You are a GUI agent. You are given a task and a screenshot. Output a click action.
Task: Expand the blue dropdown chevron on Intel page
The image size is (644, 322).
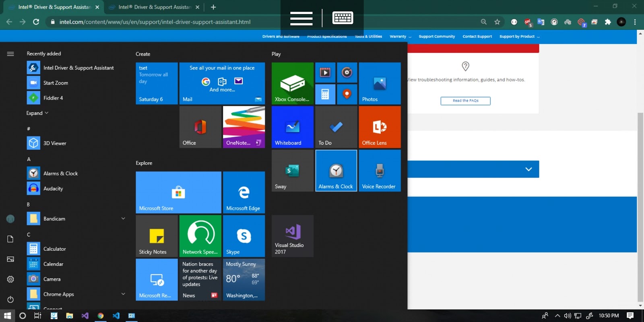pyautogui.click(x=528, y=169)
